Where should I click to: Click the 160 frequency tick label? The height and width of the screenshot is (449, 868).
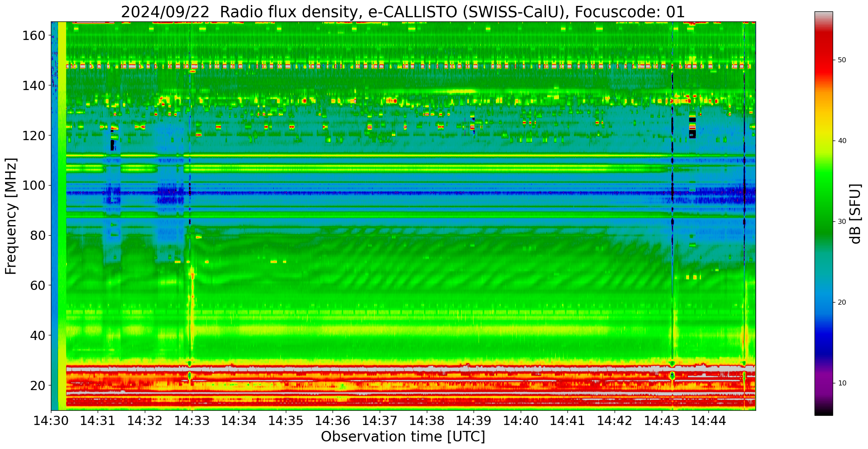click(33, 36)
